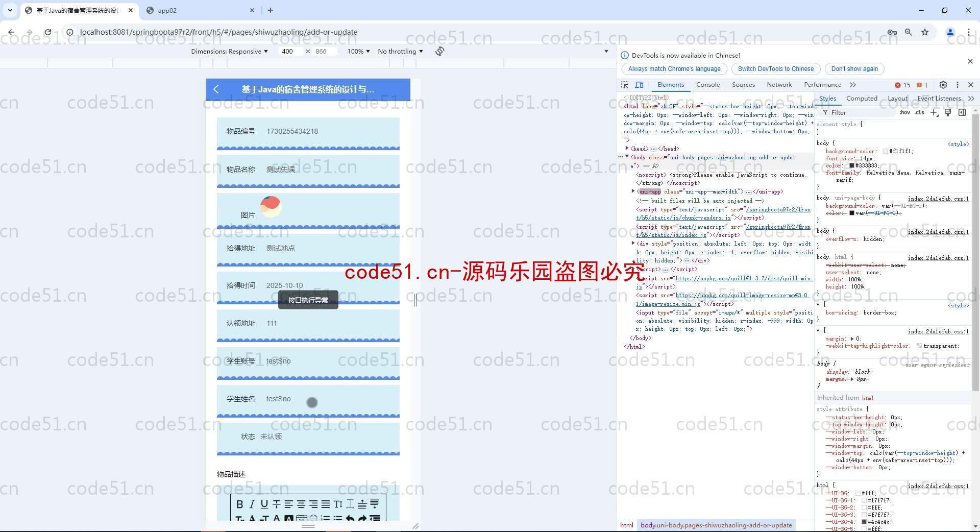Open a new browser tab
Image resolution: width=980 pixels, height=532 pixels.
click(x=271, y=10)
